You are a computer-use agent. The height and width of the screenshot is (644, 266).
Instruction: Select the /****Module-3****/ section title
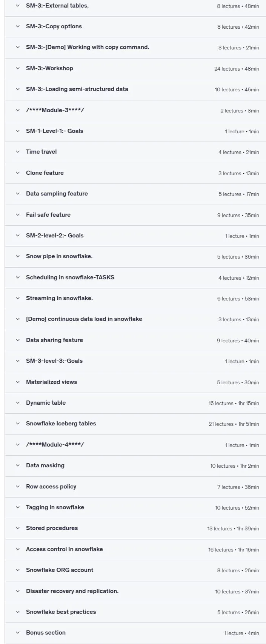pyautogui.click(x=55, y=110)
